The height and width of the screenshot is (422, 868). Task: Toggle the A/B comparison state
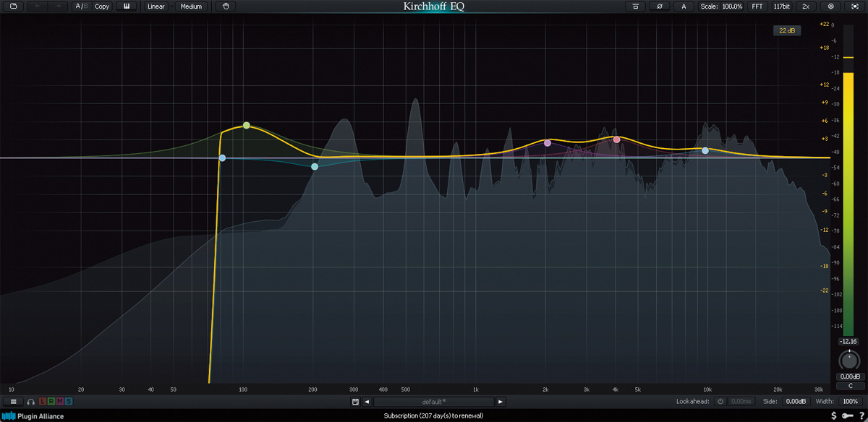(82, 7)
